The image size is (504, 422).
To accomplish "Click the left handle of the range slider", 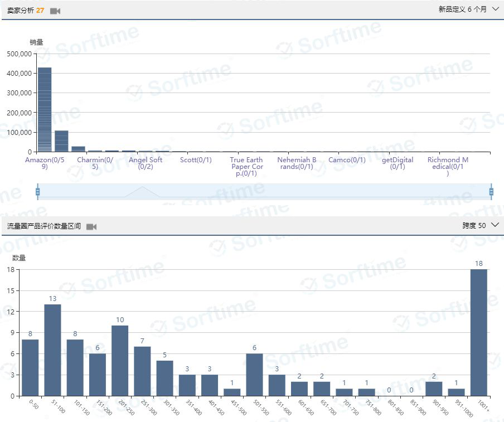I will click(37, 192).
